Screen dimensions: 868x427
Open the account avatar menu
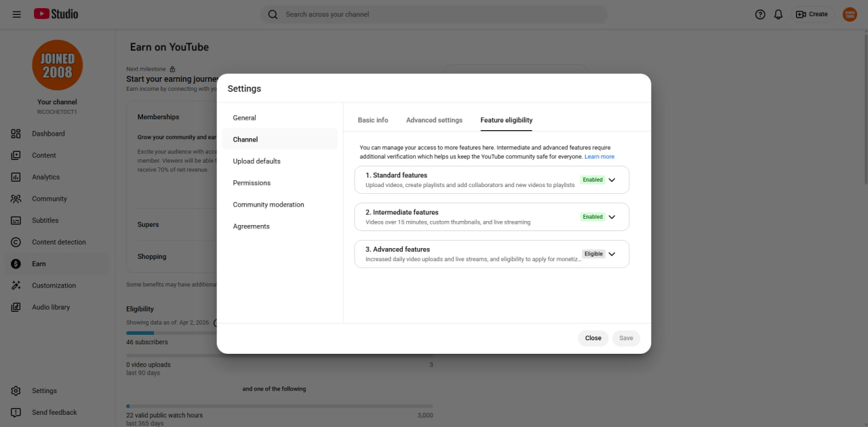[x=850, y=14]
